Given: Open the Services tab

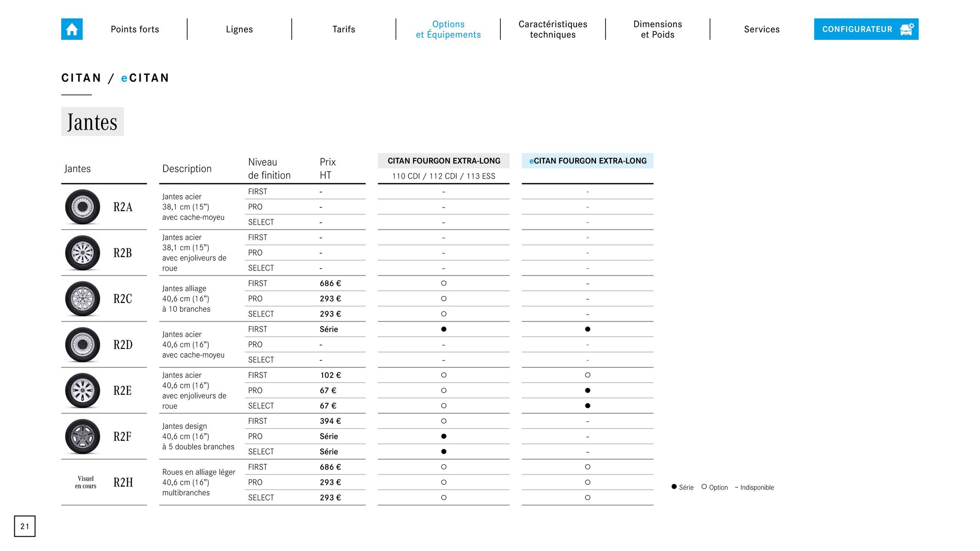Looking at the screenshot, I should (x=762, y=29).
